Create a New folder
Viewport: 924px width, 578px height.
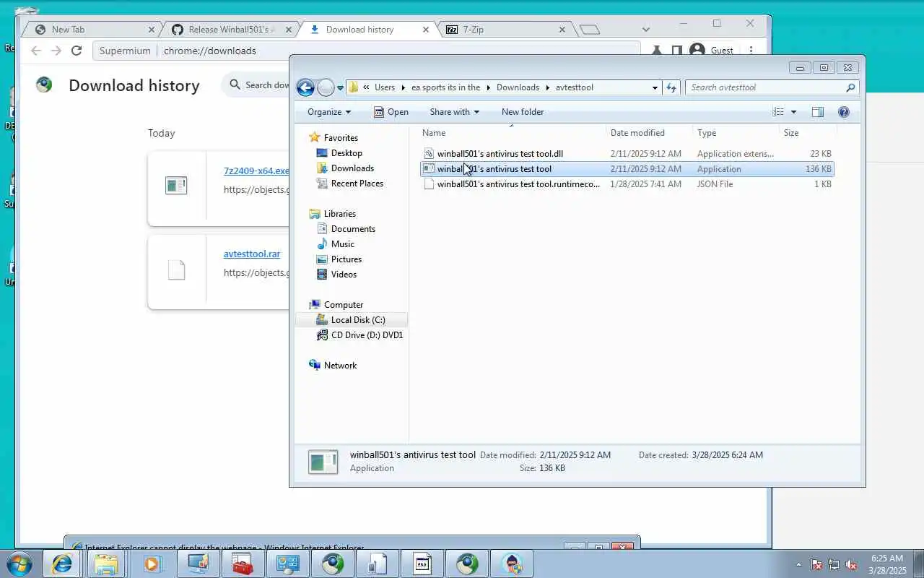tap(523, 112)
